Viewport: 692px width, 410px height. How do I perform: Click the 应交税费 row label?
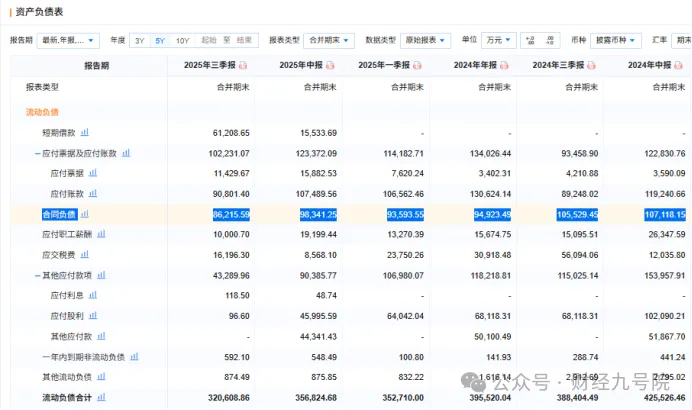click(x=59, y=255)
